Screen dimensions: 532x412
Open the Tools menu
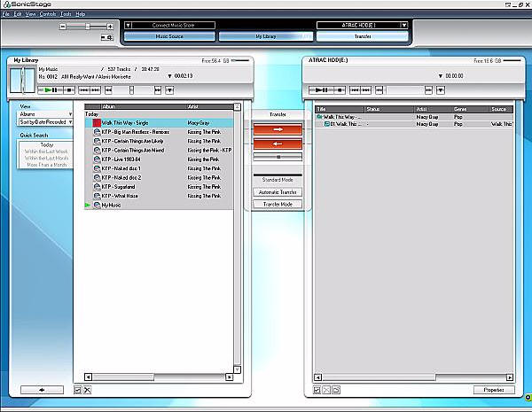(x=66, y=14)
